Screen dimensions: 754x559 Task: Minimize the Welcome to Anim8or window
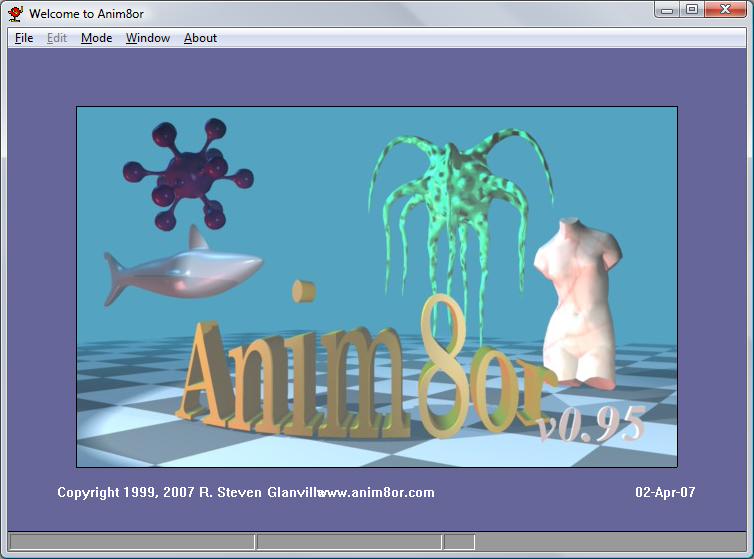[x=667, y=10]
